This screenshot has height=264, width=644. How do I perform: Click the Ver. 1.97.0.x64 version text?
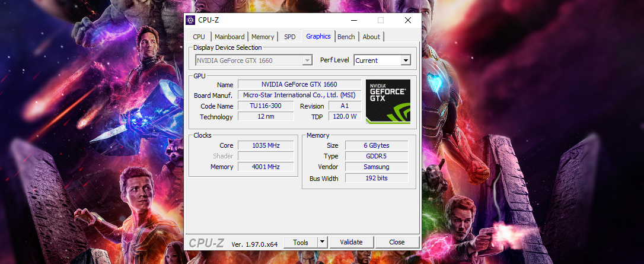point(254,244)
